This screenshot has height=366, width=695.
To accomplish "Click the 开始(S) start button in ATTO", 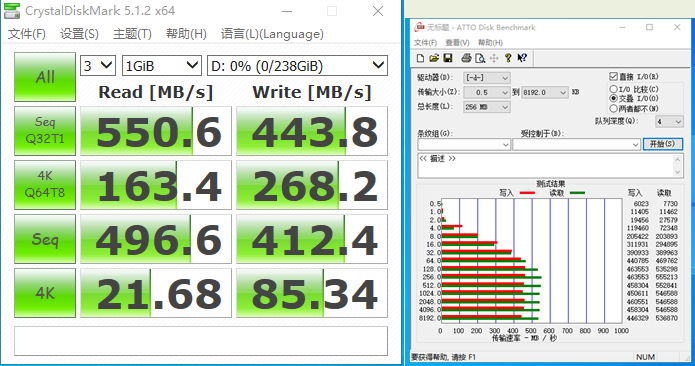I will [x=663, y=144].
